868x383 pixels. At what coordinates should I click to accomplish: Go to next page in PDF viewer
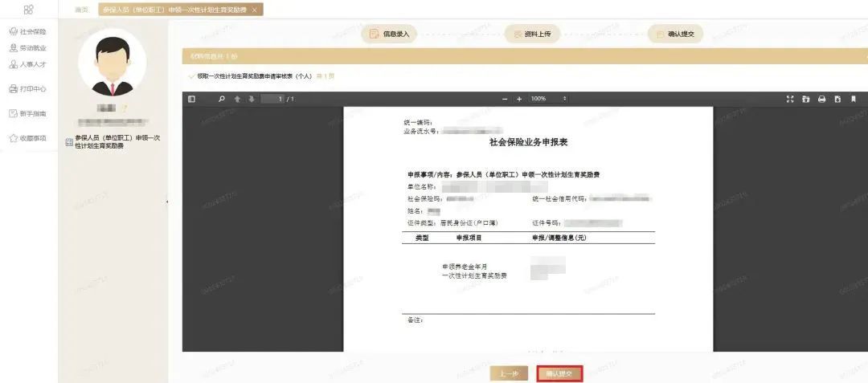pyautogui.click(x=252, y=99)
